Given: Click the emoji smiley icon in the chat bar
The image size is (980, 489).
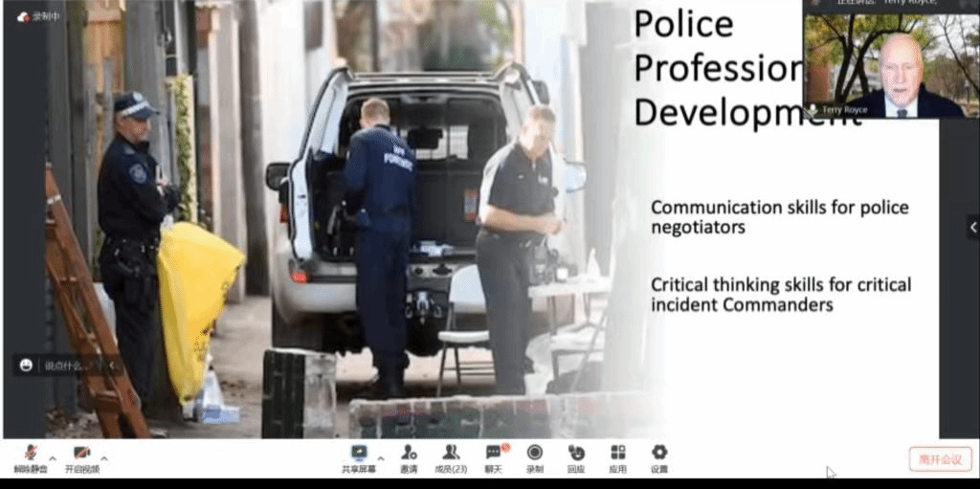Looking at the screenshot, I should 26,365.
